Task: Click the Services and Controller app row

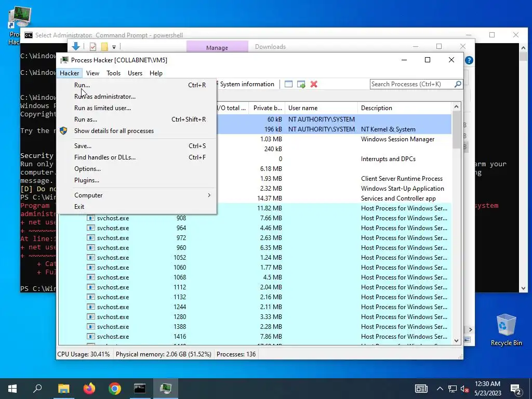Action: point(334,198)
